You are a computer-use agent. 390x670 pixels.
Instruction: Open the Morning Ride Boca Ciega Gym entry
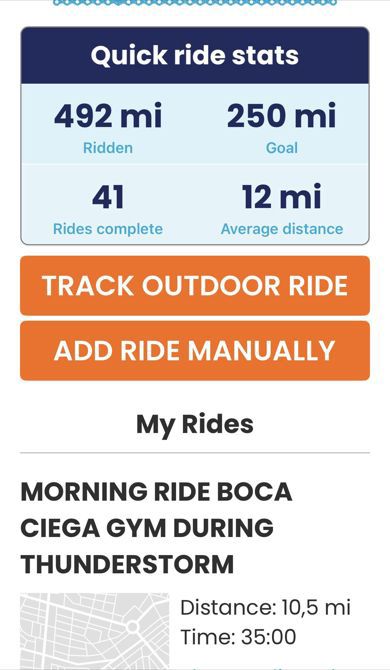click(156, 527)
